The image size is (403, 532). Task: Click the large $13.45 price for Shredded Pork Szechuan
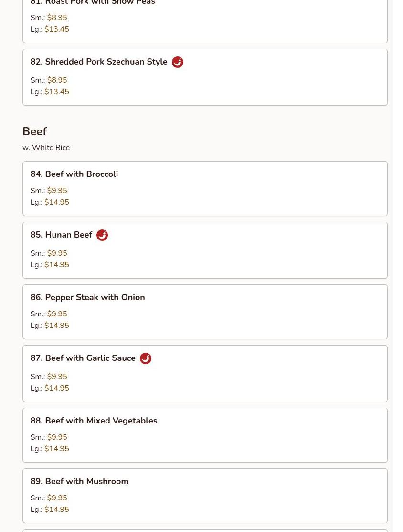[57, 92]
